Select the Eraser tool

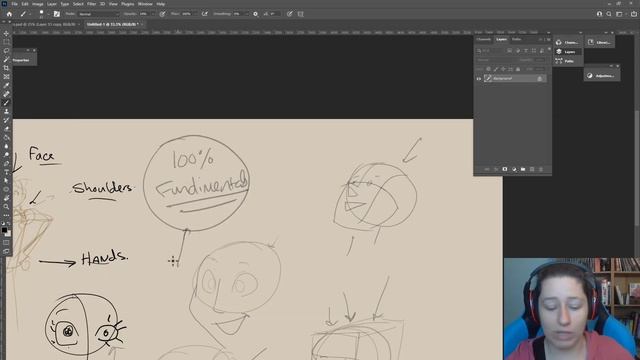(6, 129)
